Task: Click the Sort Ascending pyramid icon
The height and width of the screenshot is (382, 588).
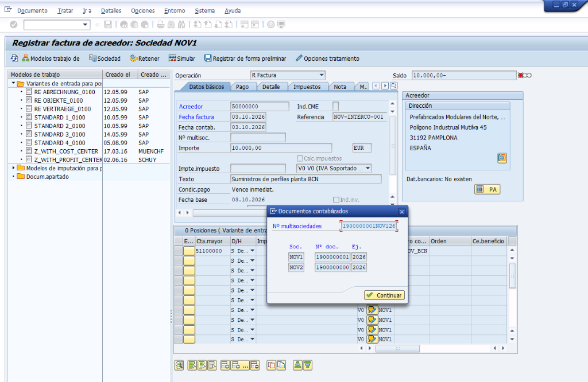Action: point(298,365)
